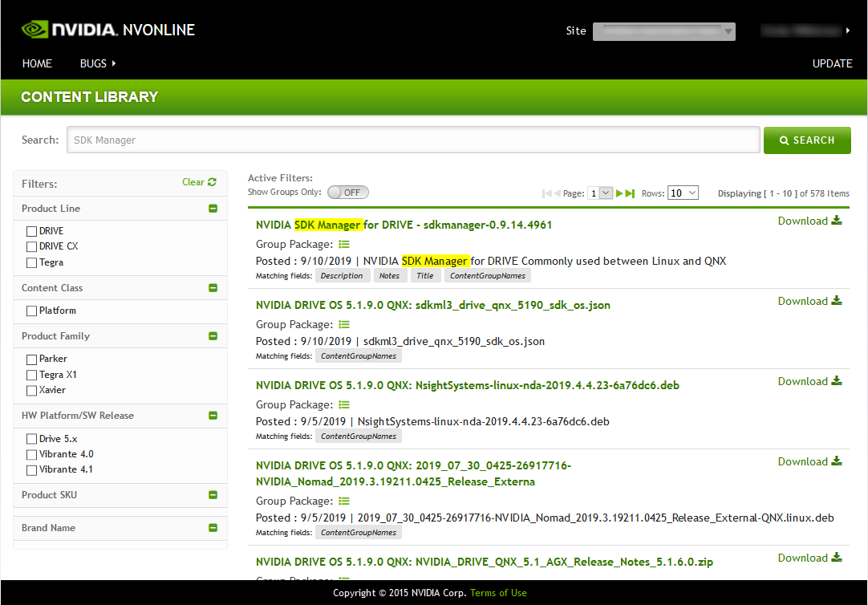The width and height of the screenshot is (868, 605).
Task: Click the green Clear filters refresh icon
Action: click(212, 182)
